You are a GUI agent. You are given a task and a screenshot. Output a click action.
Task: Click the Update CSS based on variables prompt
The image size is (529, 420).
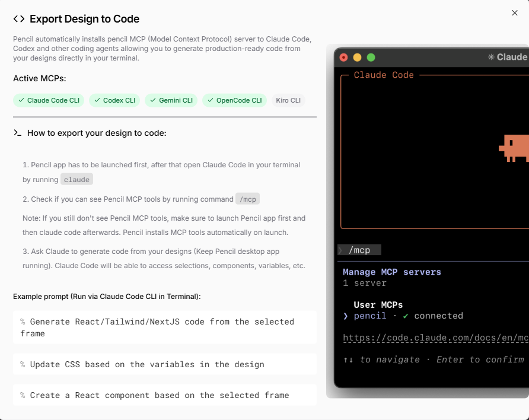(x=165, y=364)
